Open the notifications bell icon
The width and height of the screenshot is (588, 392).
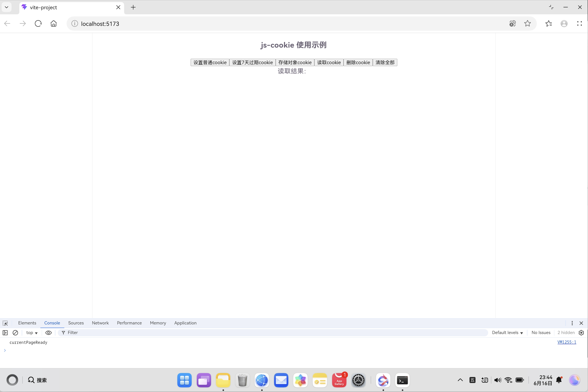pyautogui.click(x=559, y=380)
